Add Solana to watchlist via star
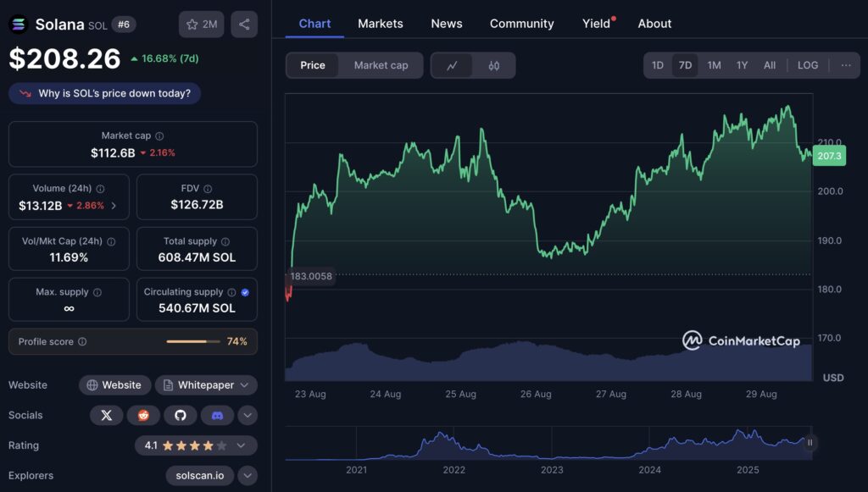The width and height of the screenshot is (868, 492). pos(202,25)
